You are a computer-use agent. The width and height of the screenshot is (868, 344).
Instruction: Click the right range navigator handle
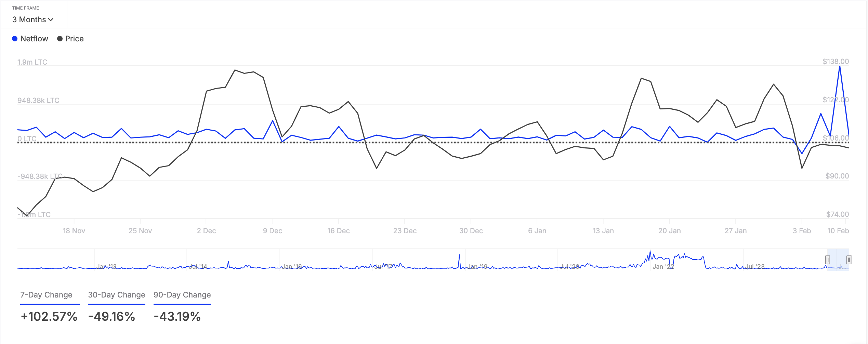(x=849, y=260)
